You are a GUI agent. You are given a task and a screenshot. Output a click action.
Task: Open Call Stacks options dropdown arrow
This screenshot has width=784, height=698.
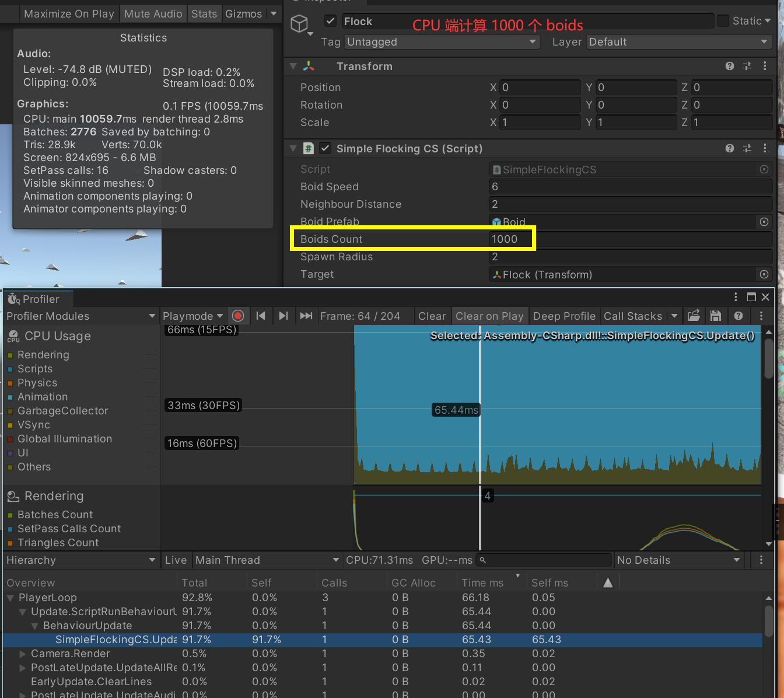674,316
